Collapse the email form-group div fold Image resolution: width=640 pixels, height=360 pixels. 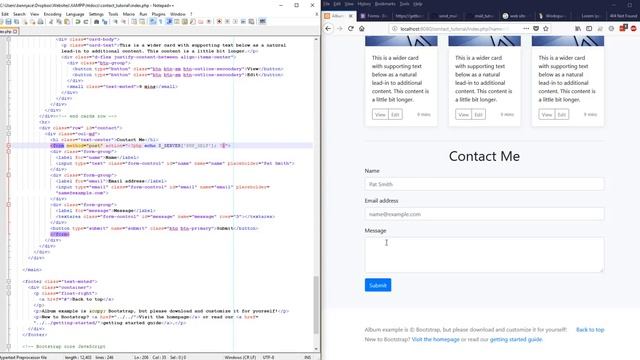point(9,175)
